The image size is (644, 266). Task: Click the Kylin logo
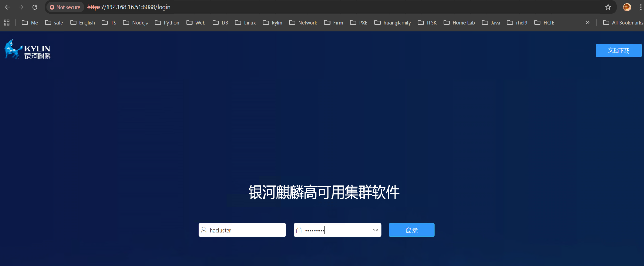pyautogui.click(x=27, y=49)
